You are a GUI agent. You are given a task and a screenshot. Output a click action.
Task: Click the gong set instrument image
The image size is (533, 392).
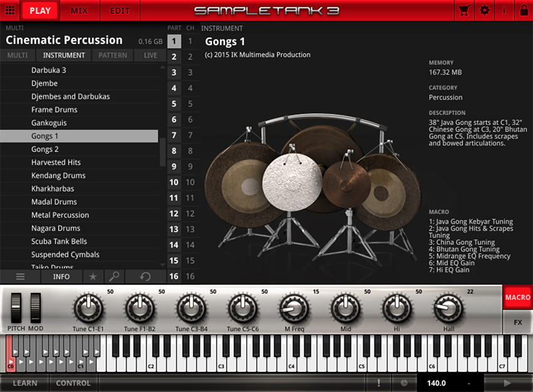(313, 191)
